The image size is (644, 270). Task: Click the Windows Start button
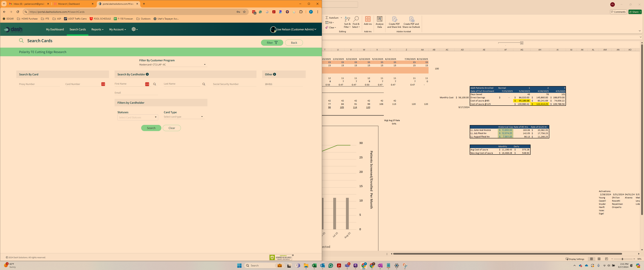click(x=239, y=265)
